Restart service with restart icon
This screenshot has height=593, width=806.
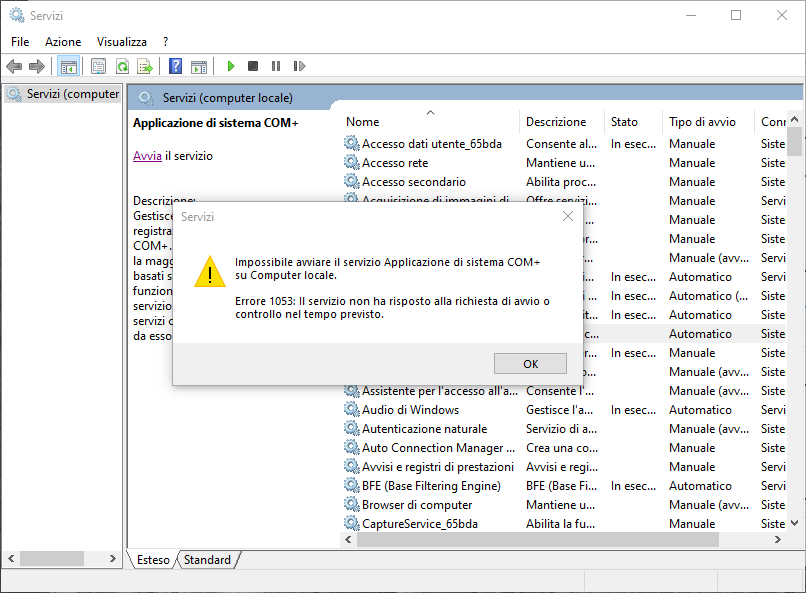click(299, 66)
